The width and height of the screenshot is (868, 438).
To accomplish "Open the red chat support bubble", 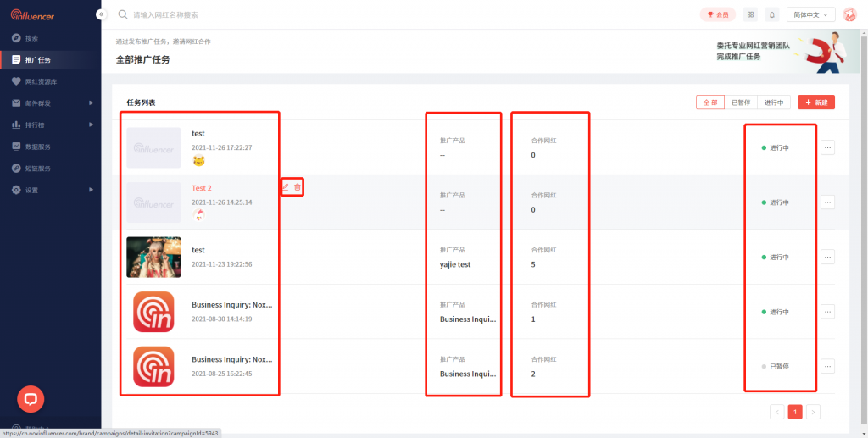I will pyautogui.click(x=31, y=398).
